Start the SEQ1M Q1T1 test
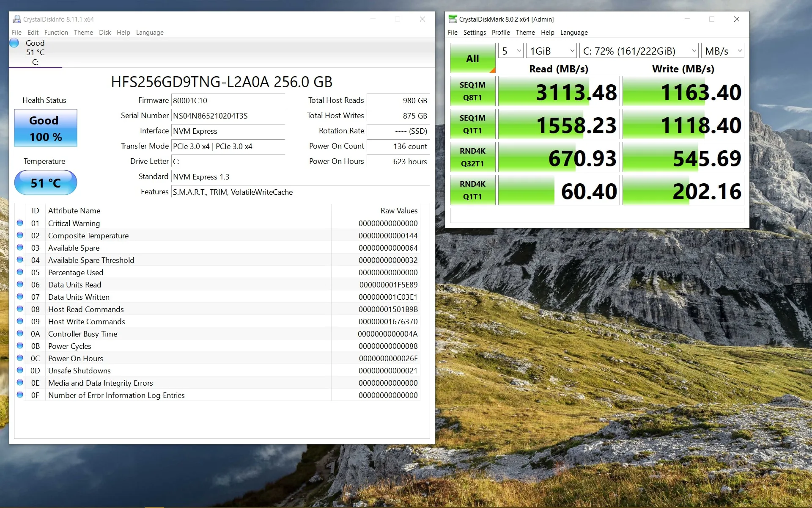 click(x=472, y=124)
